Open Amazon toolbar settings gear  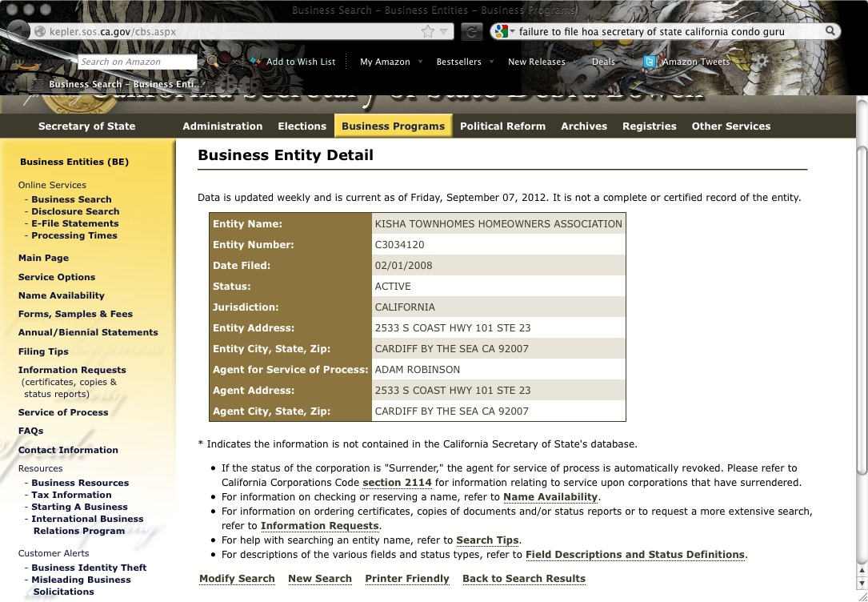(763, 61)
